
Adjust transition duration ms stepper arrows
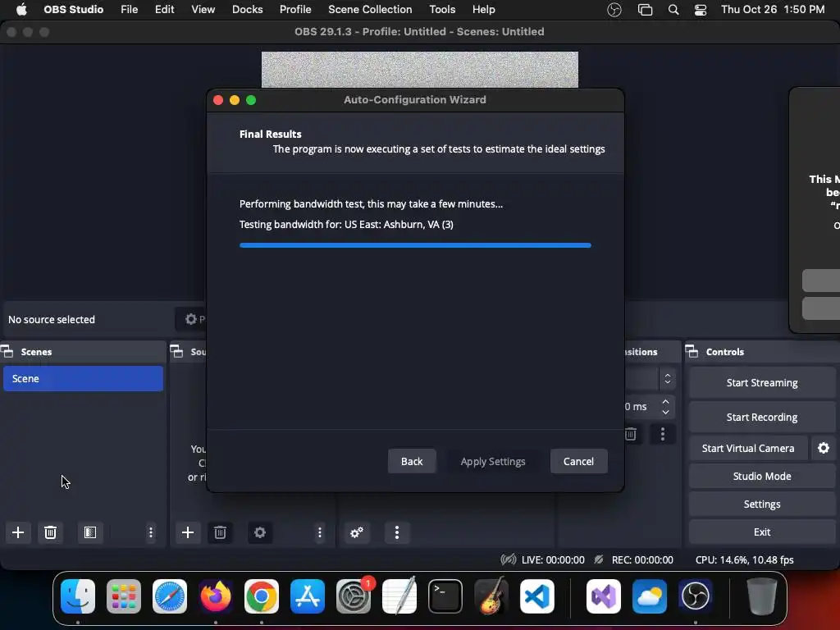665,407
